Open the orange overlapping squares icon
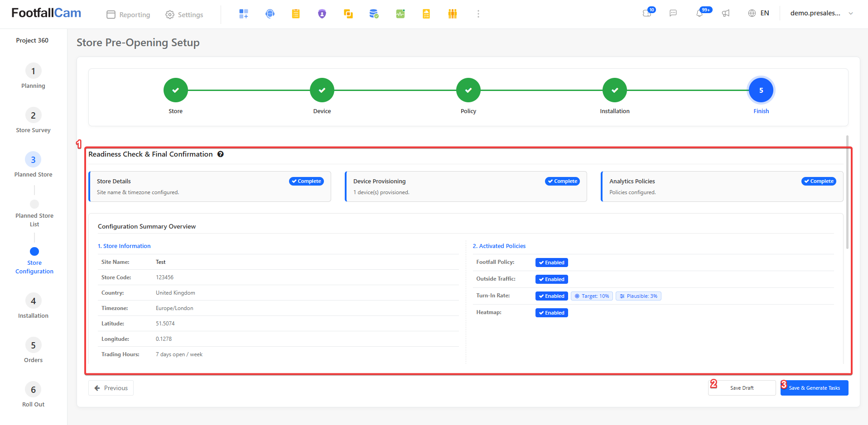This screenshot has width=868, height=425. (x=348, y=14)
